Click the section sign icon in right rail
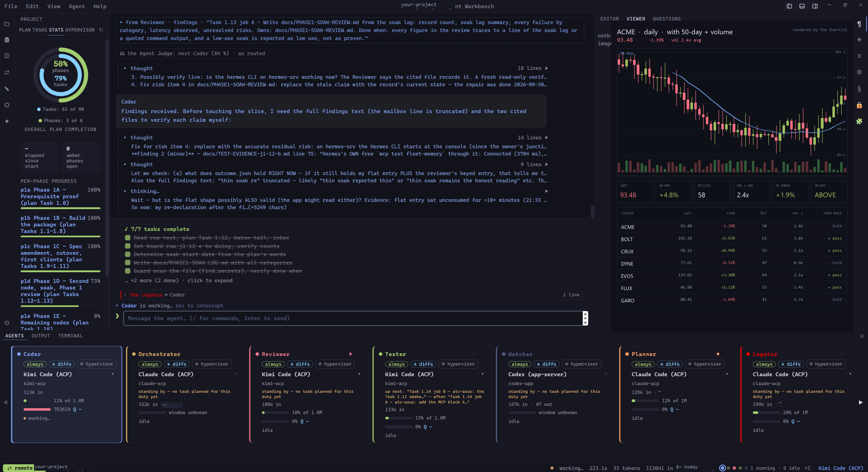The width and height of the screenshot is (868, 472). click(x=859, y=89)
